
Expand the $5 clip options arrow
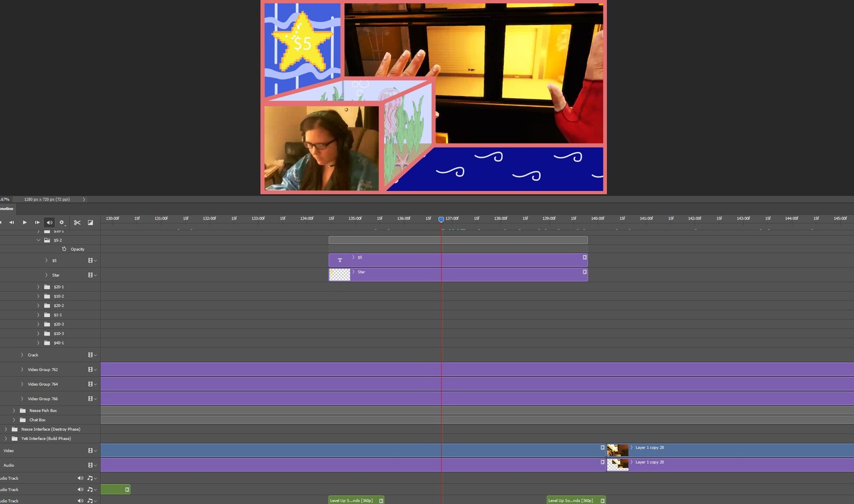tap(353, 257)
